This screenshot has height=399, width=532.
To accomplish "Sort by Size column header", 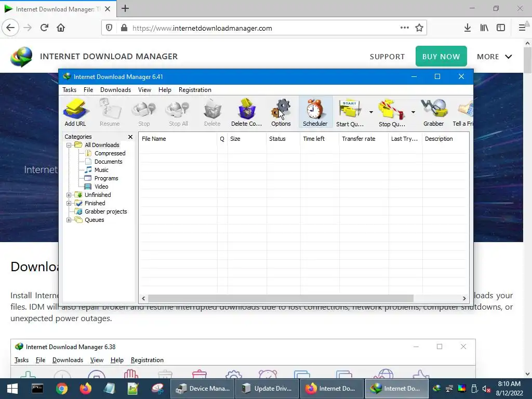I will 247,139.
